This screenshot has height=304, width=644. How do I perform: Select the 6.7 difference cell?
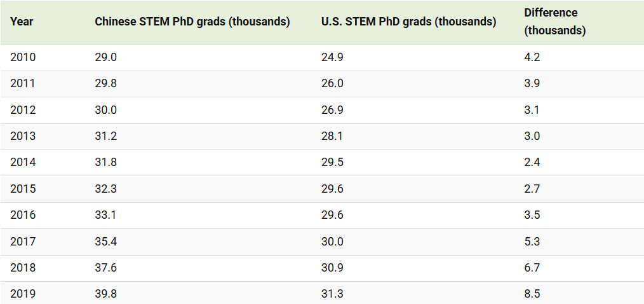[532, 268]
